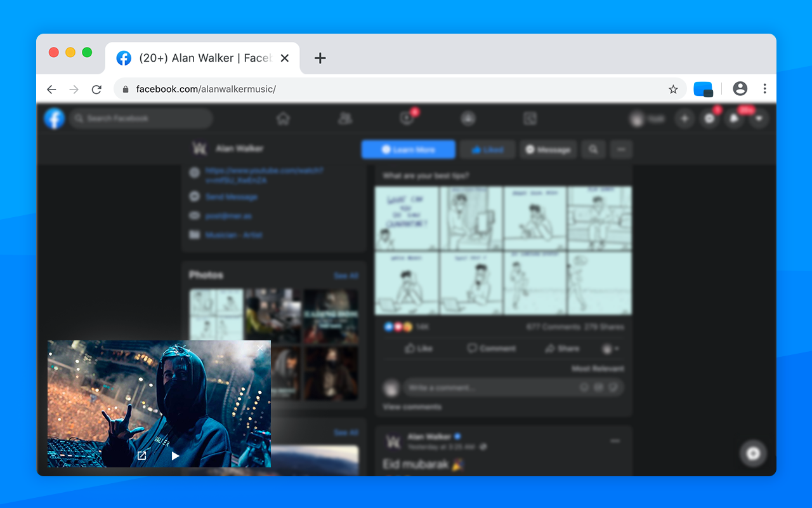Open the first comic photo thumbnail

tap(216, 316)
